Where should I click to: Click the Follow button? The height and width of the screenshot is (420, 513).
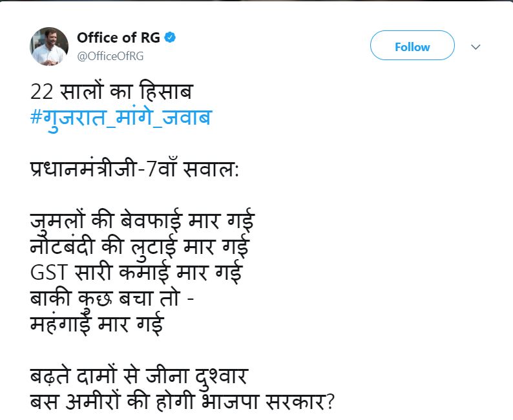click(x=412, y=47)
